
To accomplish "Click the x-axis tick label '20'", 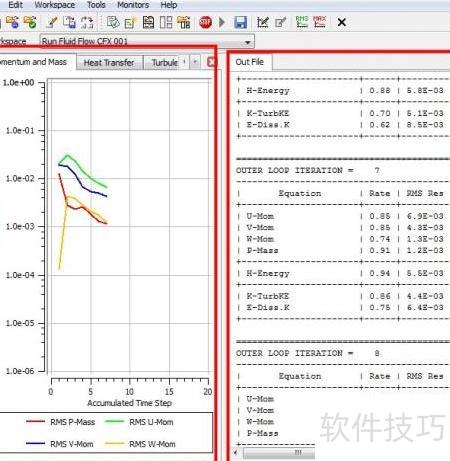I will [x=208, y=391].
